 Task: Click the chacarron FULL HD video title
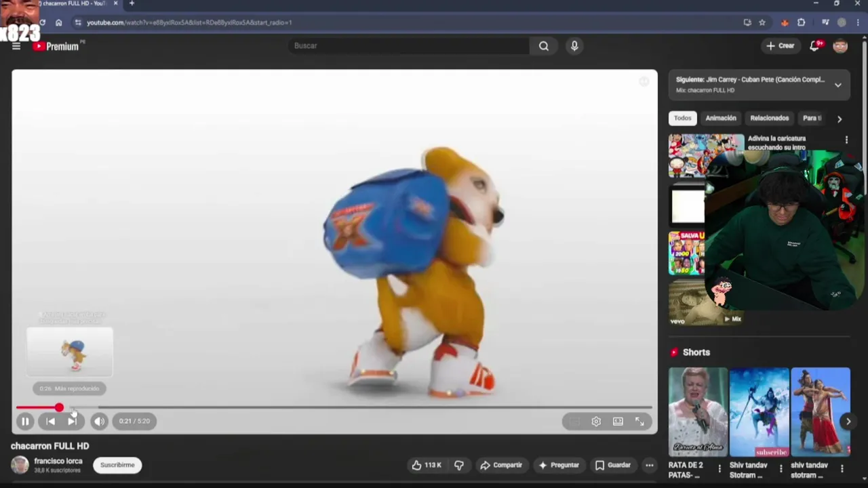point(50,446)
